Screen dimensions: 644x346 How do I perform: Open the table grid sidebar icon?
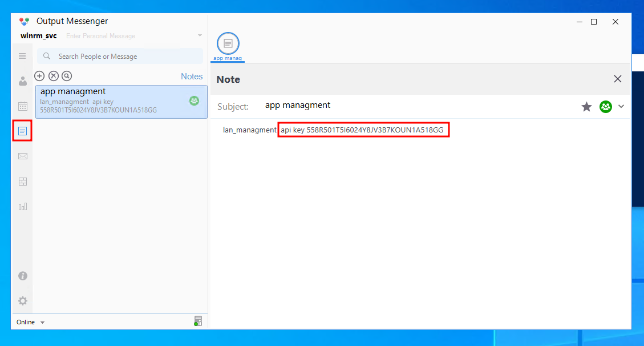tap(23, 182)
